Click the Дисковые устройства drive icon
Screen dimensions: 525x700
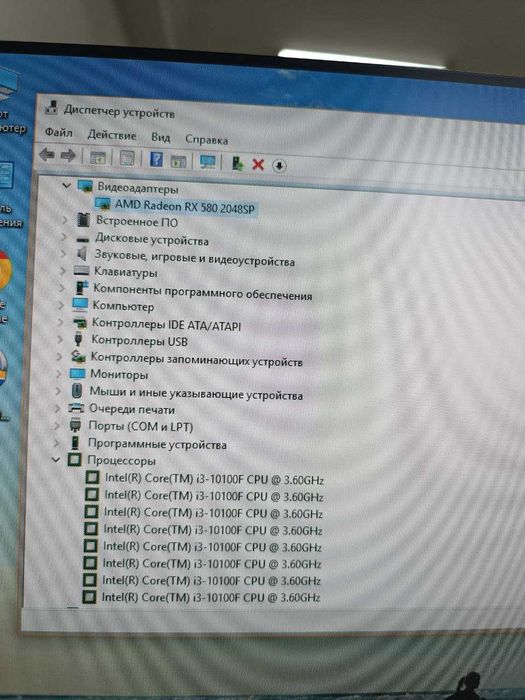pos(83,239)
